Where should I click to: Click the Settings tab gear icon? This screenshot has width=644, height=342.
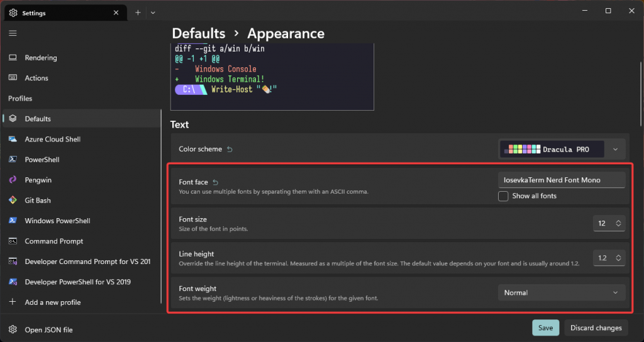coord(13,13)
